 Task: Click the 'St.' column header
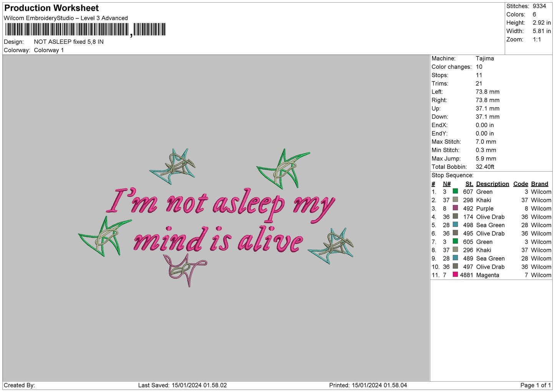pyautogui.click(x=469, y=184)
